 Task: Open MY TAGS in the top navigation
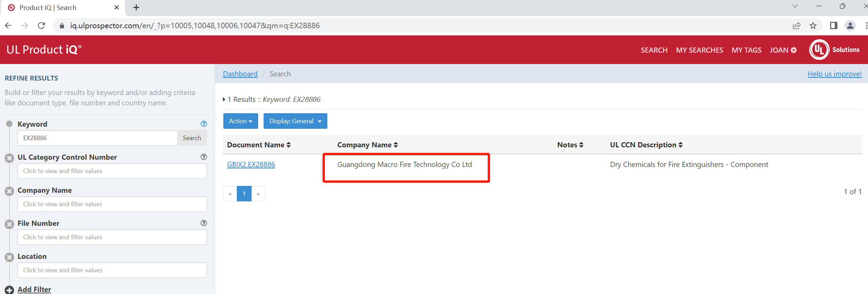746,50
